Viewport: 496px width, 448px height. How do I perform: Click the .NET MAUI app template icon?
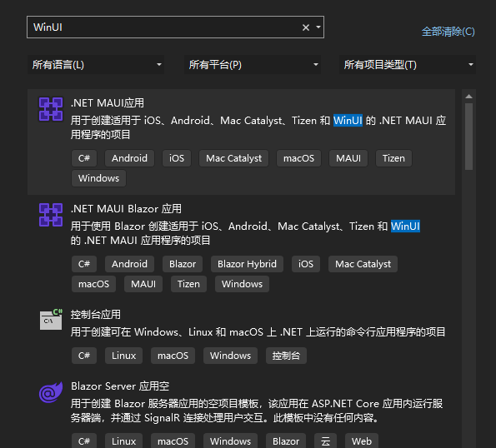(x=51, y=109)
